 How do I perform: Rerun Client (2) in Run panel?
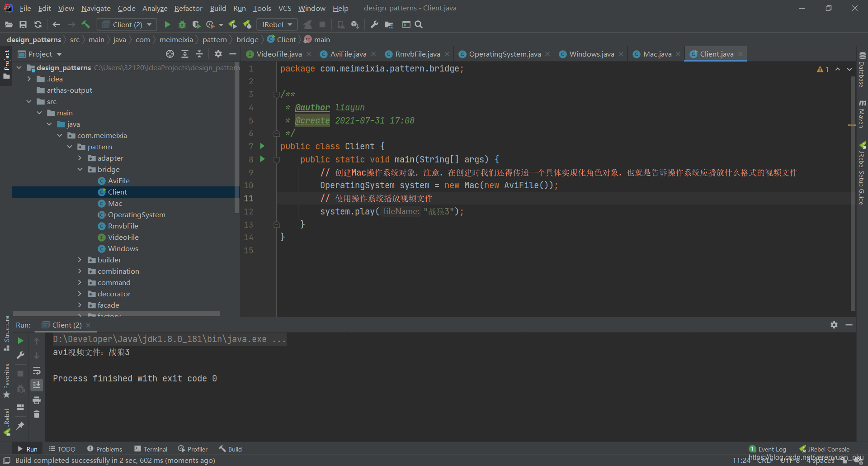coord(20,341)
